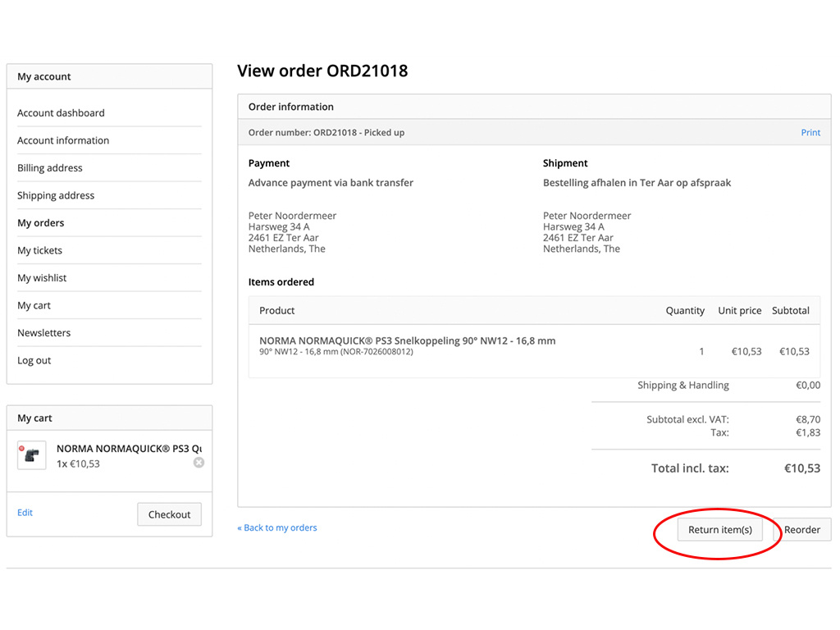This screenshot has height=630, width=840.
Task: Click Edit link in cart box
Action: pos(25,513)
